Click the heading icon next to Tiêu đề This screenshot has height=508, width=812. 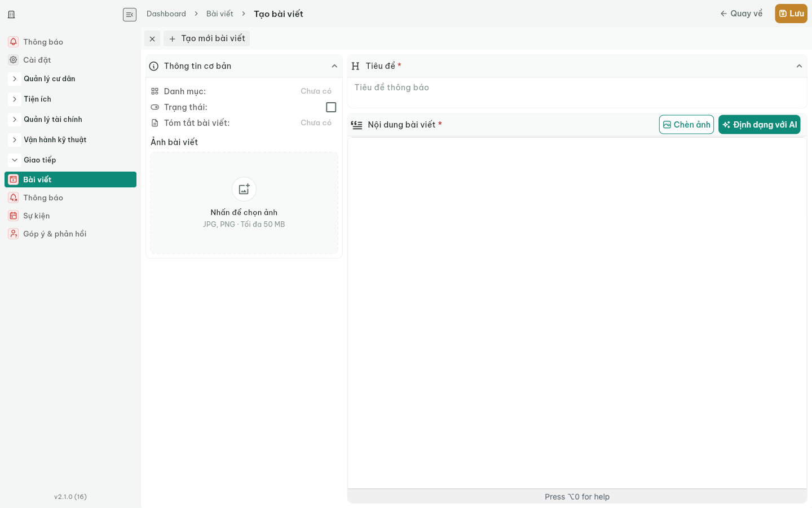pos(355,66)
